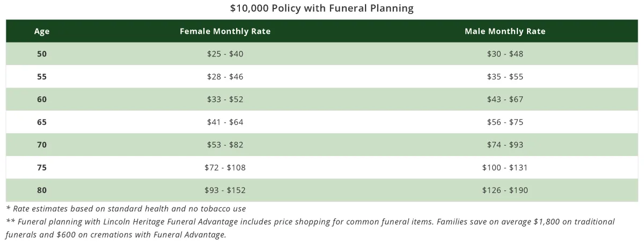The height and width of the screenshot is (242, 644).
Task: Click the Age column header
Action: pyautogui.click(x=42, y=31)
